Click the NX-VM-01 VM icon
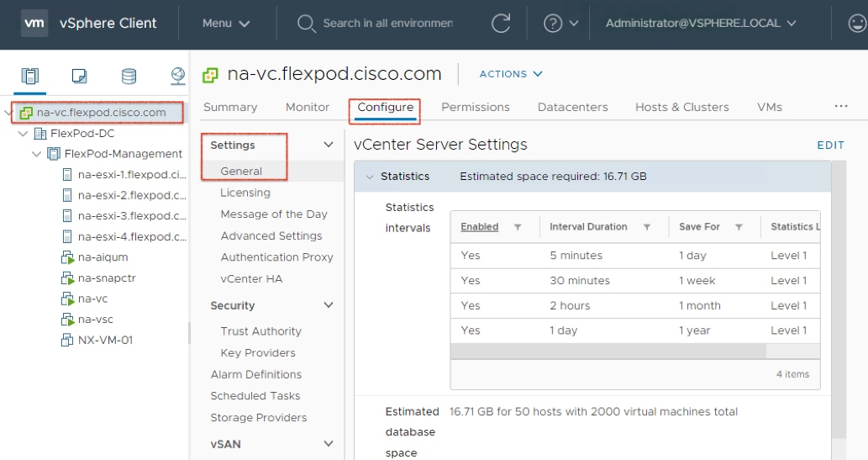The width and height of the screenshot is (868, 460). click(x=67, y=341)
